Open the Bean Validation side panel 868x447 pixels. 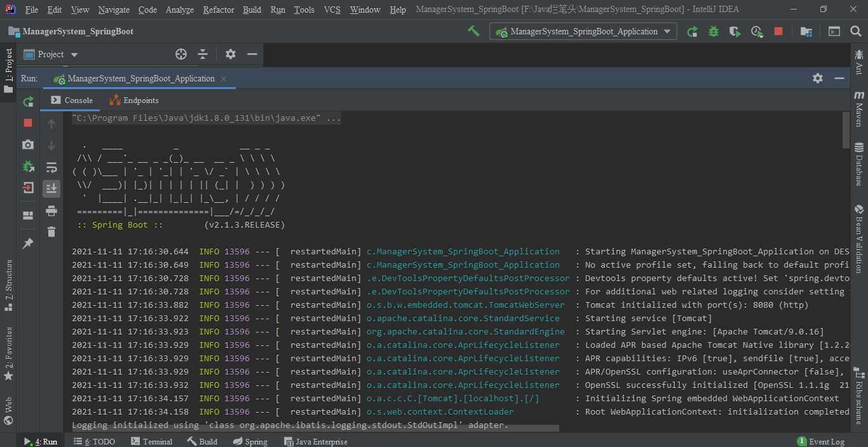pyautogui.click(x=859, y=239)
